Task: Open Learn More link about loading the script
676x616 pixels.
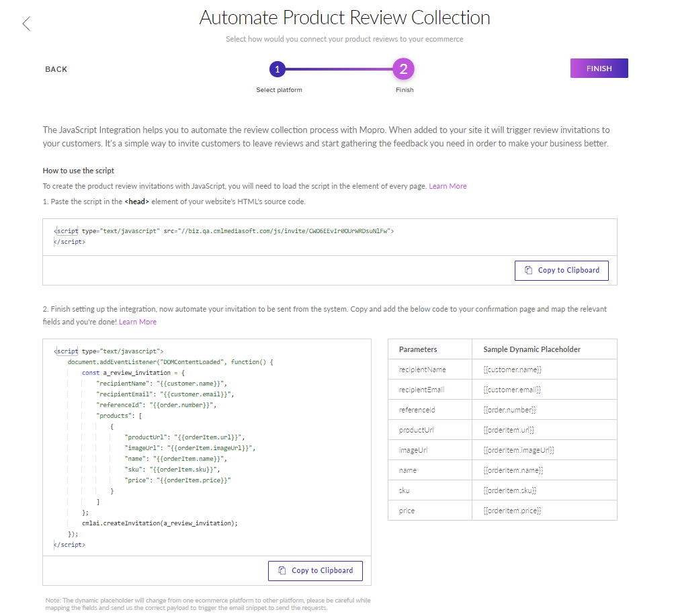Action: click(448, 186)
